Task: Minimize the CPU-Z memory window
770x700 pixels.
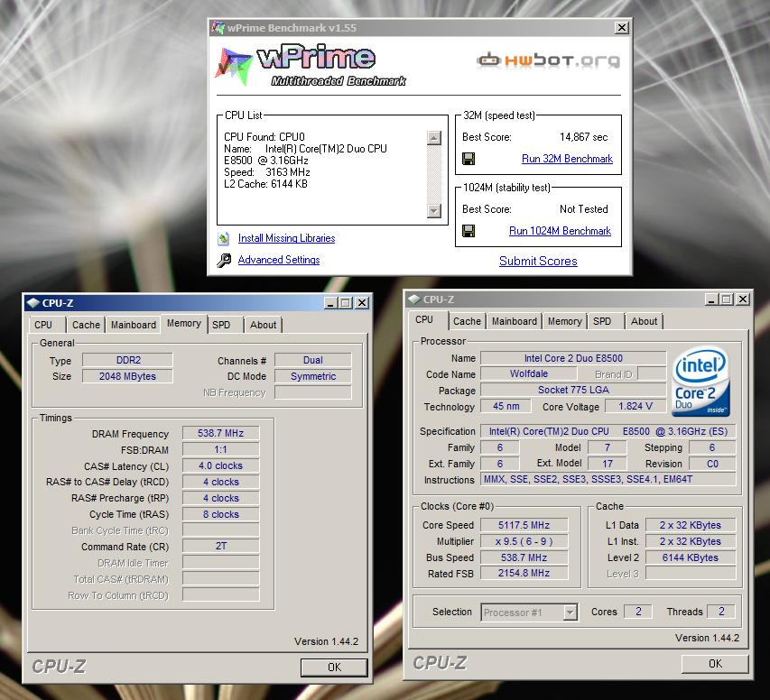Action: pyautogui.click(x=331, y=303)
